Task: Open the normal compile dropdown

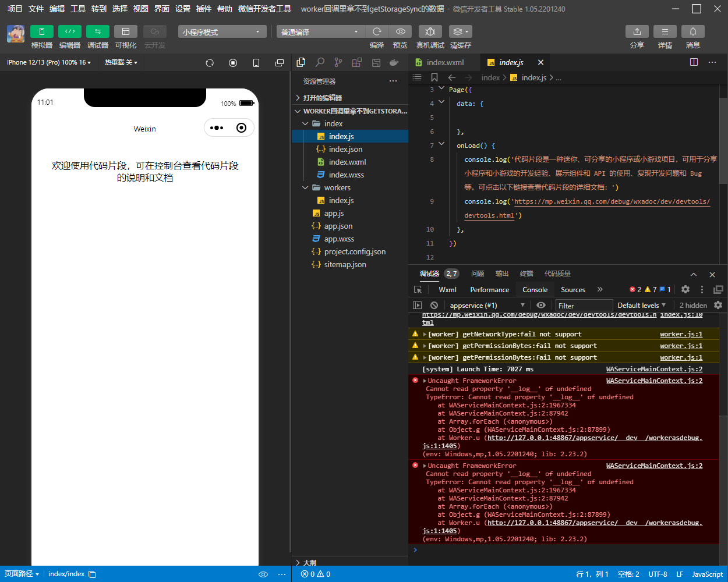Action: point(320,32)
